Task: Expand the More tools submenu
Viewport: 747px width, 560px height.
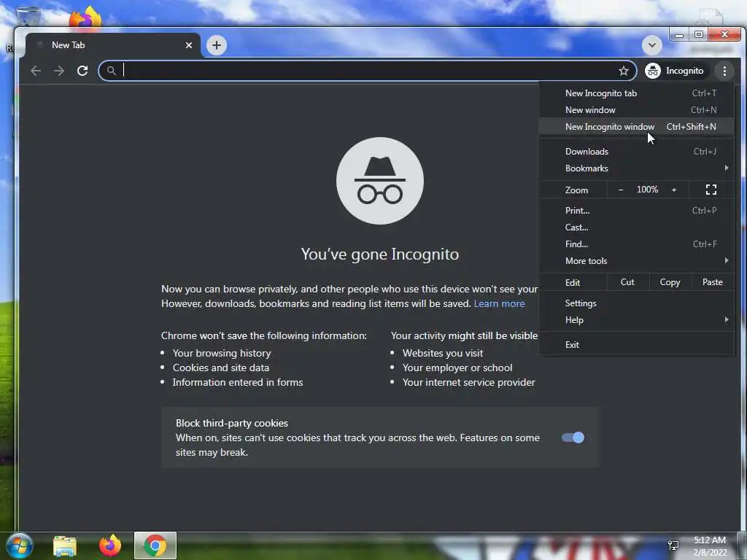Action: [636, 261]
